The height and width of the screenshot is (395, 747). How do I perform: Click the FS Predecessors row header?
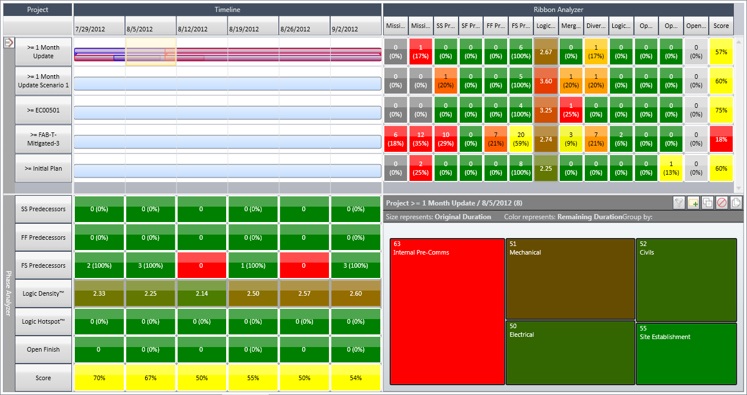pos(43,265)
